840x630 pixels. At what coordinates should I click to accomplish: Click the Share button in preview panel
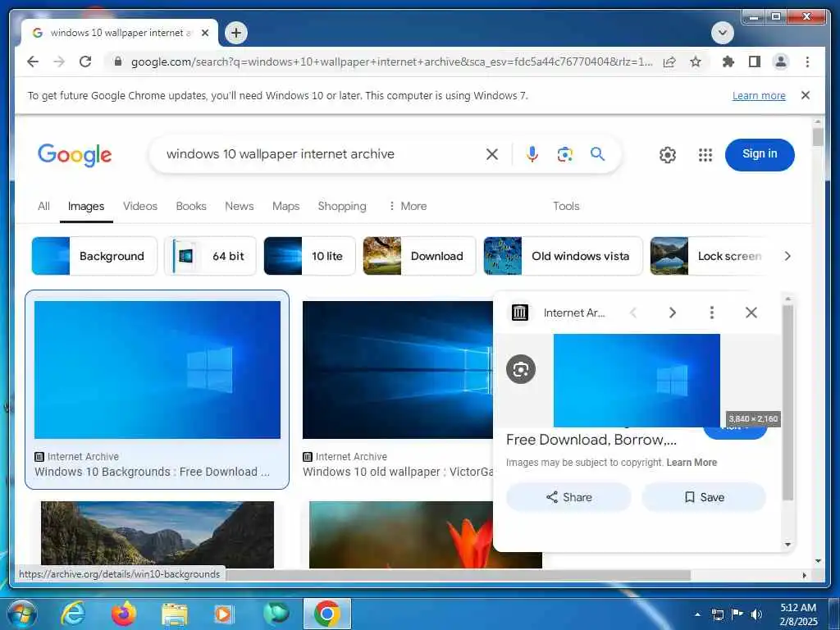[x=569, y=497]
